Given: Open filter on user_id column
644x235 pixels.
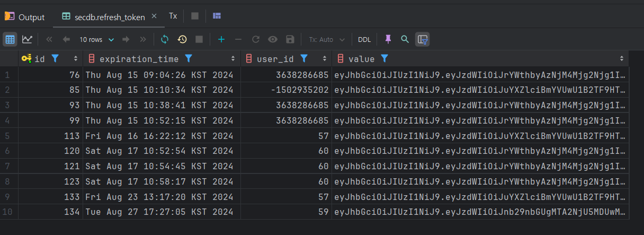Looking at the screenshot, I should (x=304, y=58).
